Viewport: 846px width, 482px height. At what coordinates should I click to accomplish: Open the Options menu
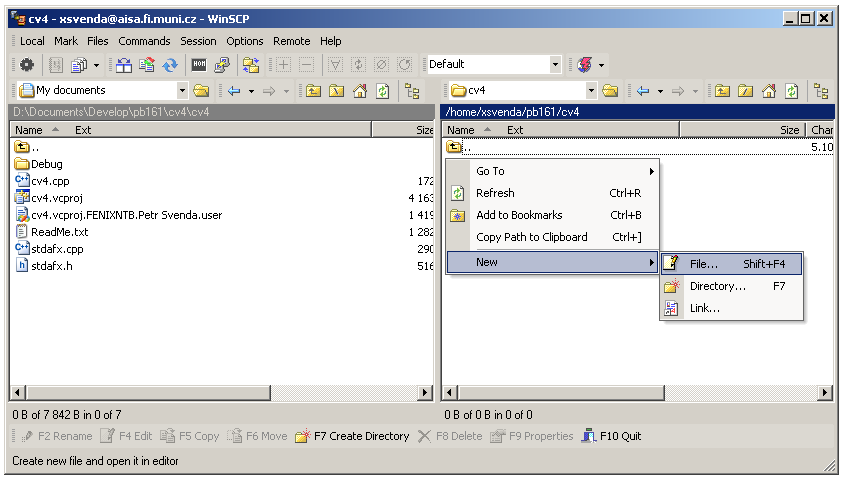click(244, 41)
